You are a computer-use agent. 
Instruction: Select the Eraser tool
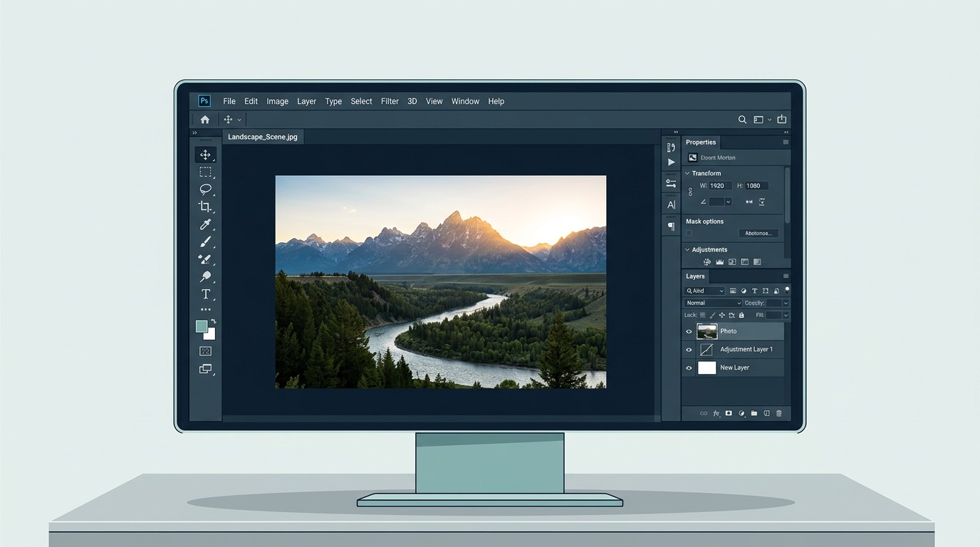coord(205,259)
